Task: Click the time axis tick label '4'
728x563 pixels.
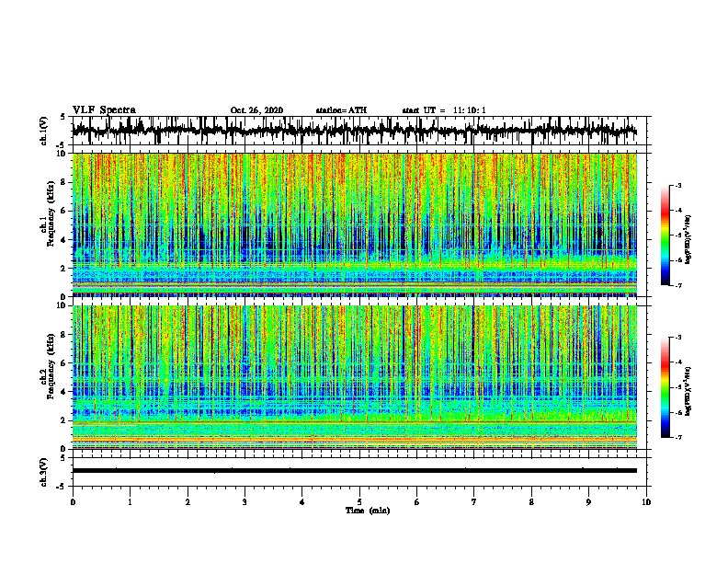Action: click(x=302, y=502)
